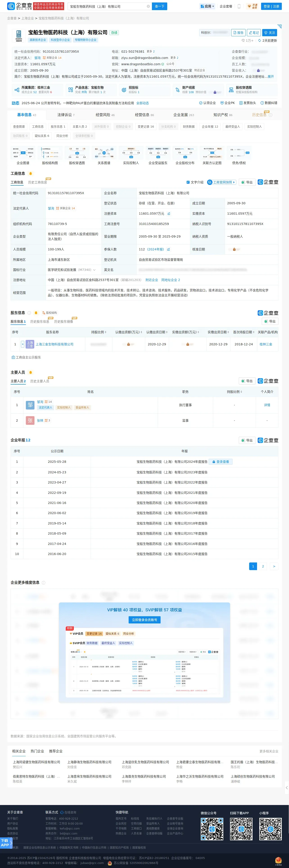Follow the company with 关注
Viewport: 289px width, 868px height.
click(269, 33)
